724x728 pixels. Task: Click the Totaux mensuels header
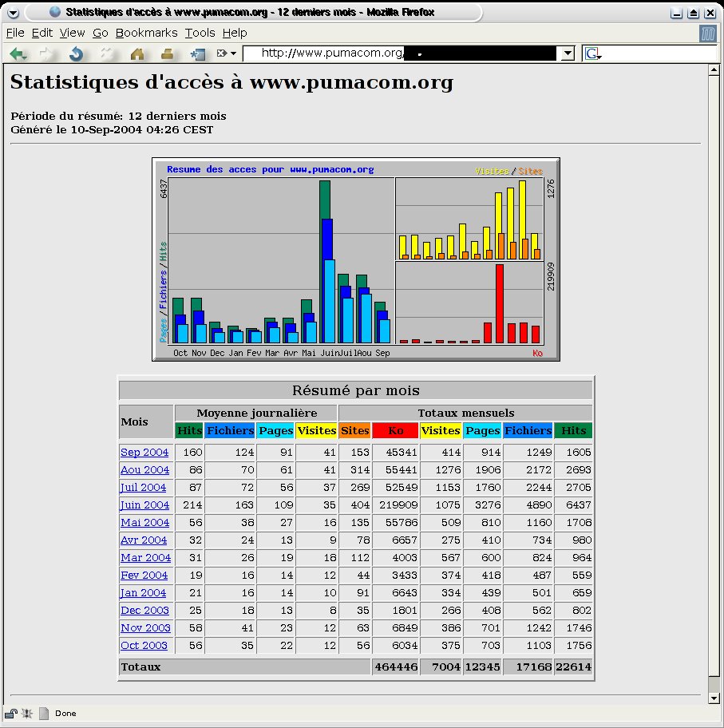(x=466, y=413)
